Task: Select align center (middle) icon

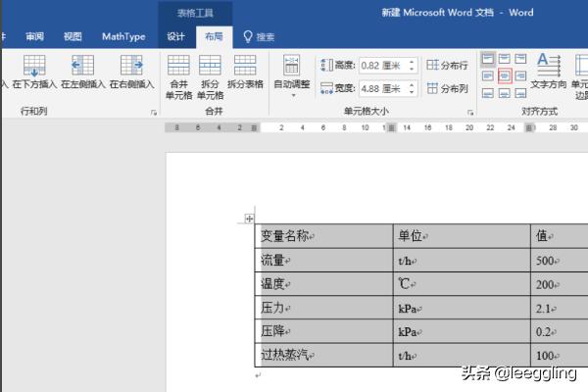Action: (505, 76)
